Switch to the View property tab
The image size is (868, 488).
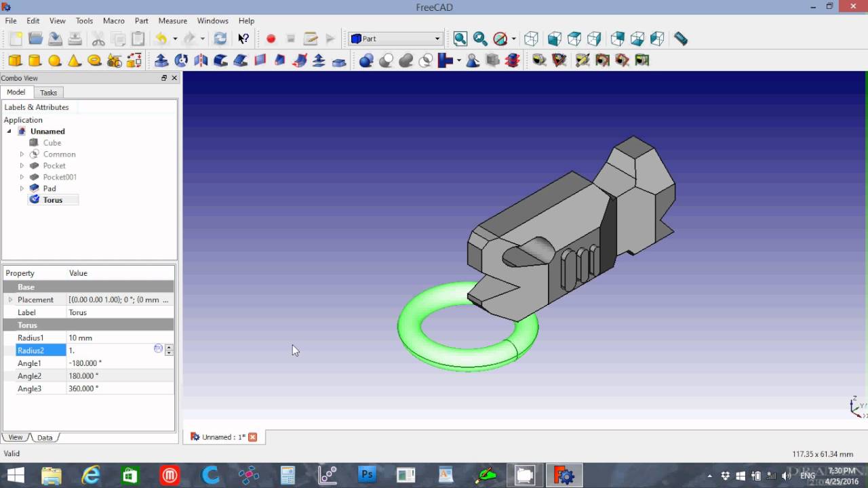(x=15, y=437)
